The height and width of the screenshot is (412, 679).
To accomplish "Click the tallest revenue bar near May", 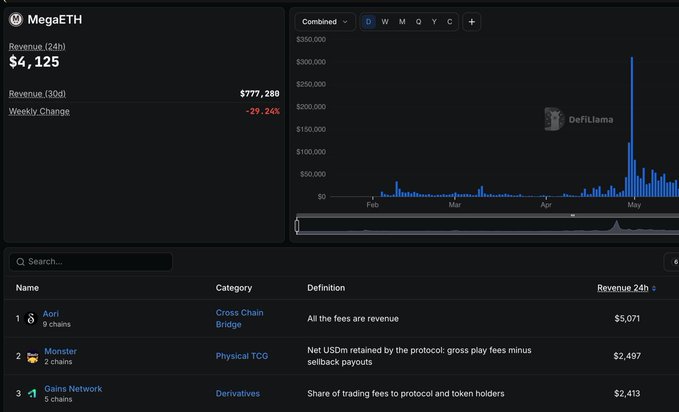I will [632, 127].
